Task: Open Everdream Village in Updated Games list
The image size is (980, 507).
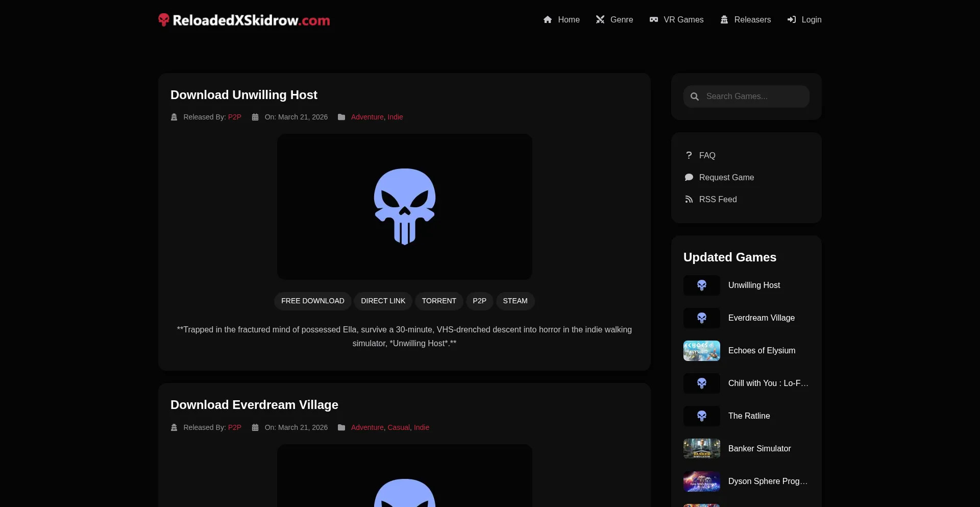Action: 761,318
